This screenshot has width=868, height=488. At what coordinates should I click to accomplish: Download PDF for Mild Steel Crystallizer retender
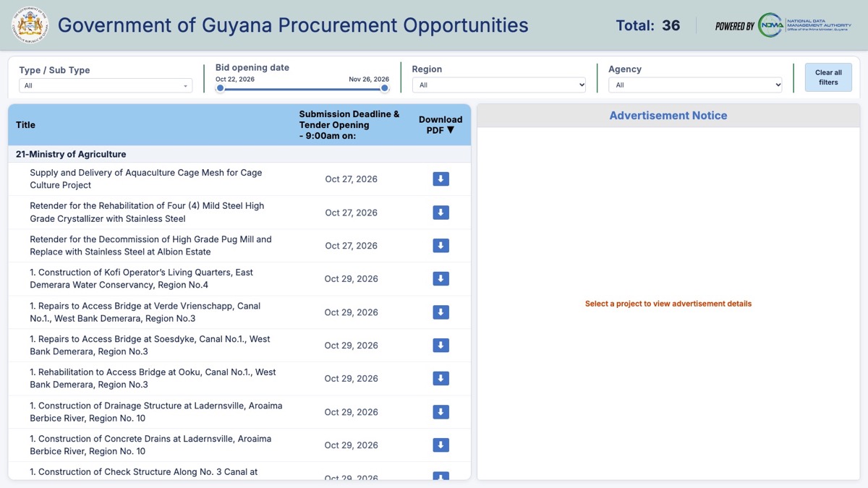point(441,213)
